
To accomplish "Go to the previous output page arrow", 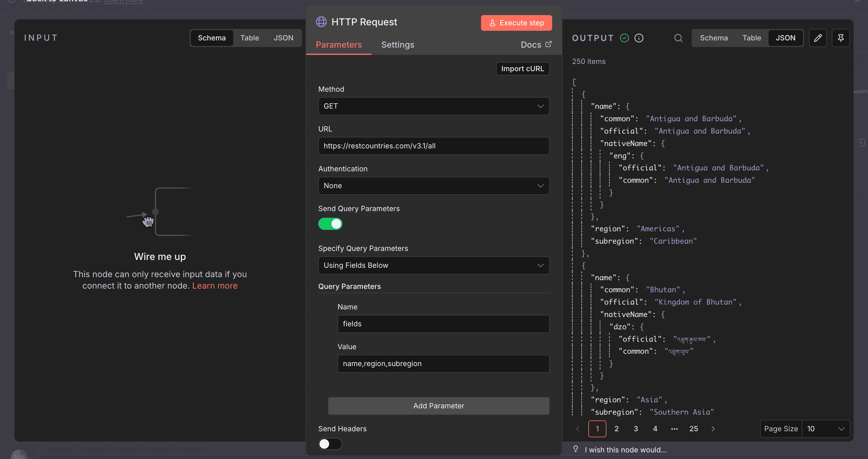I will 577,429.
